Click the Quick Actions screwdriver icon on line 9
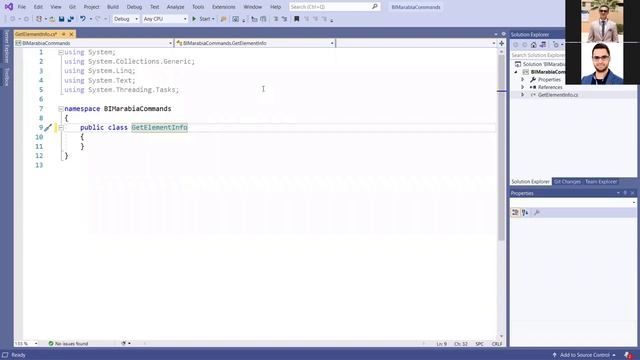 [x=48, y=128]
